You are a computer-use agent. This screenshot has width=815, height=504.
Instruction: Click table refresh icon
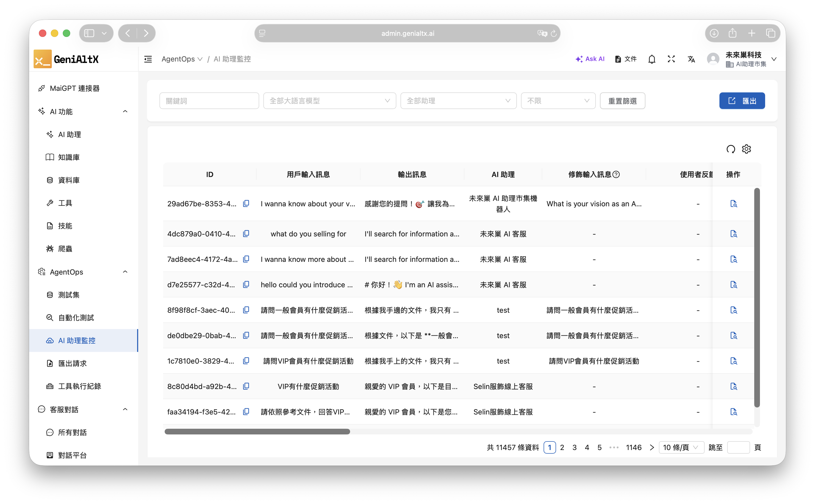click(731, 149)
